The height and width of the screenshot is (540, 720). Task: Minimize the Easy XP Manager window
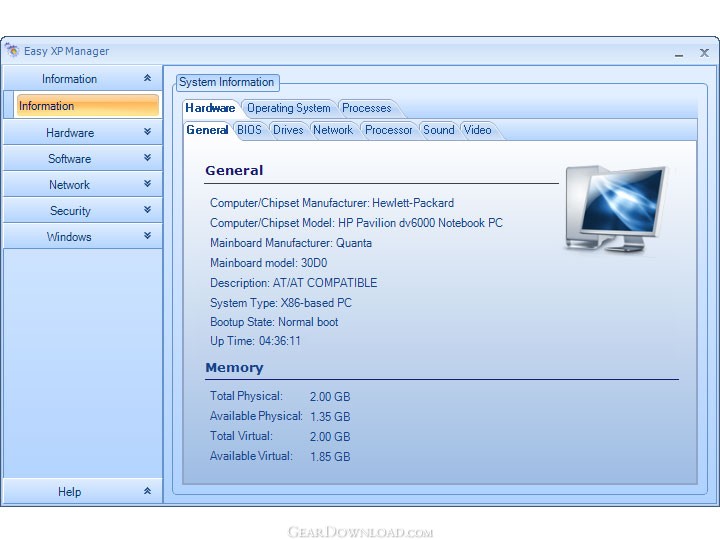[679, 53]
